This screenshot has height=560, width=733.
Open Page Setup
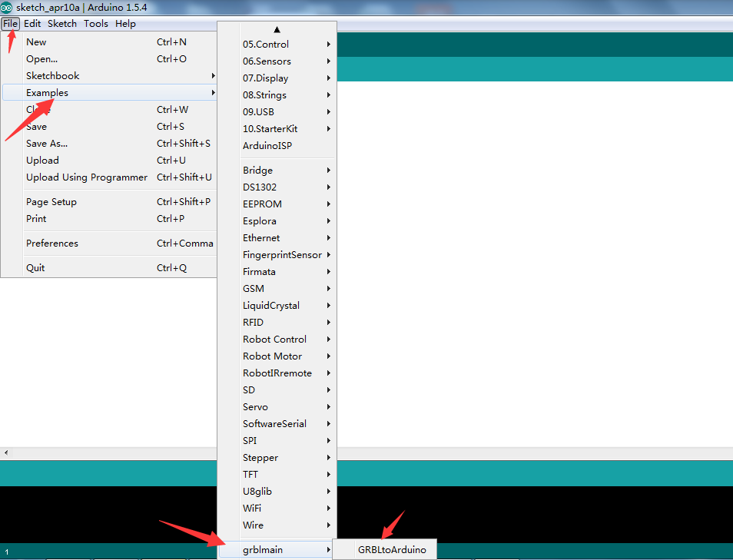click(109, 202)
